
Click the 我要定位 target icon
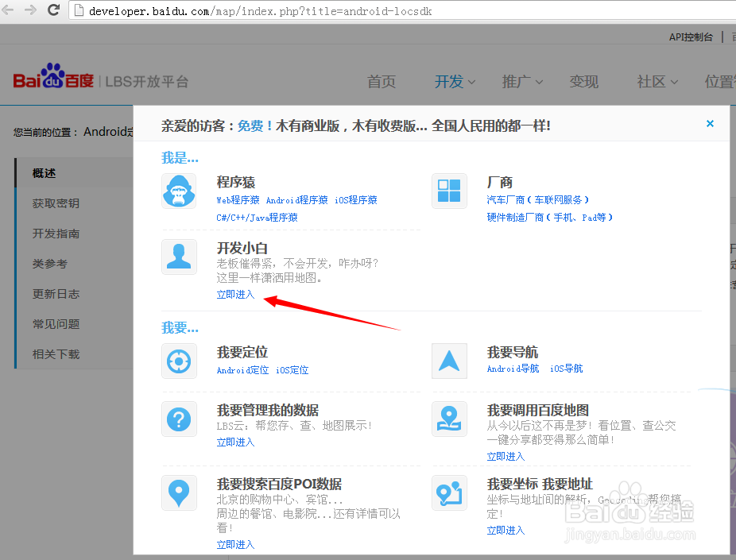[x=179, y=361]
